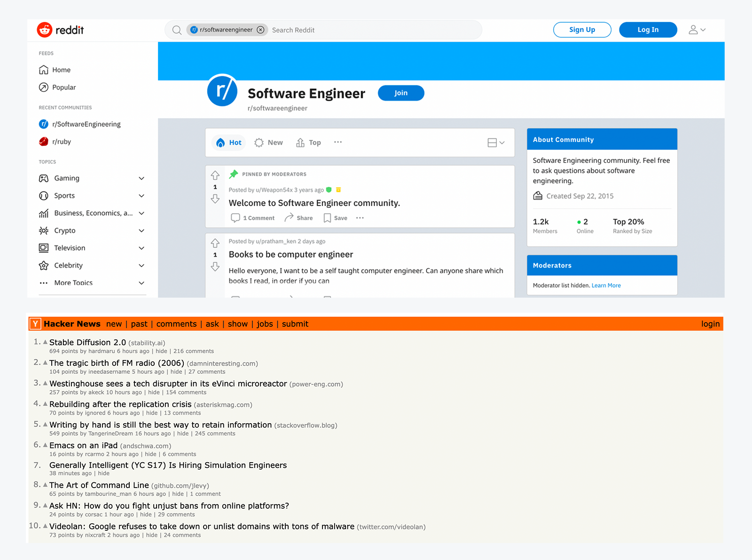Open Hacker News new page

114,324
